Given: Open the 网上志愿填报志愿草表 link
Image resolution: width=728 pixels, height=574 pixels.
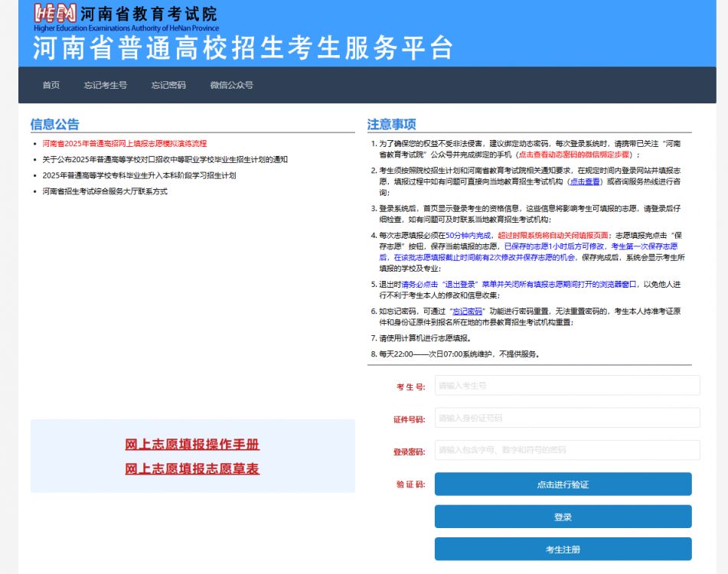Looking at the screenshot, I should pos(192,468).
